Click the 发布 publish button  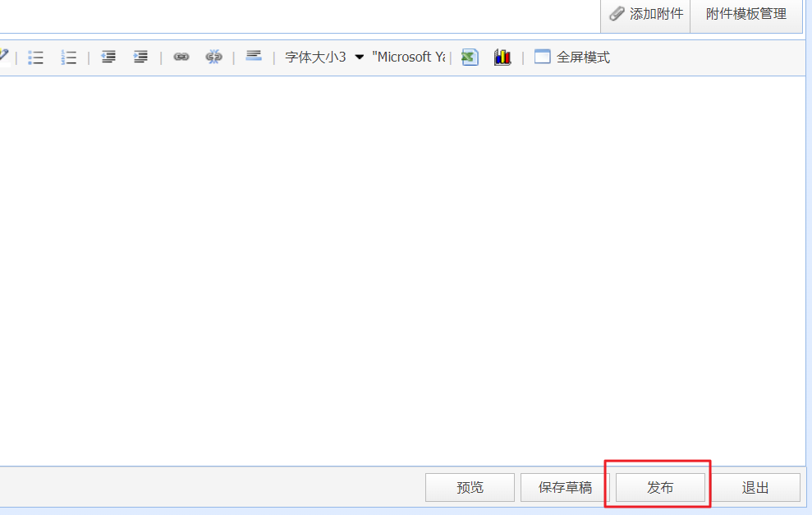click(660, 488)
